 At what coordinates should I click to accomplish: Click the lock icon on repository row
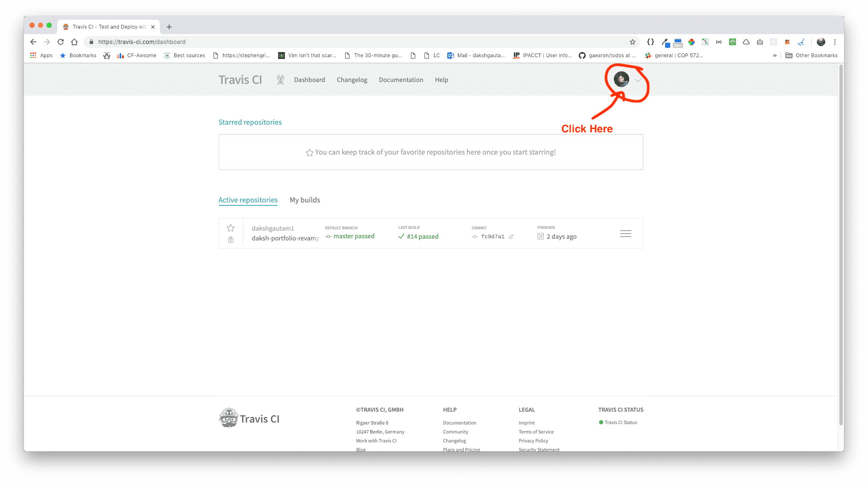point(231,240)
